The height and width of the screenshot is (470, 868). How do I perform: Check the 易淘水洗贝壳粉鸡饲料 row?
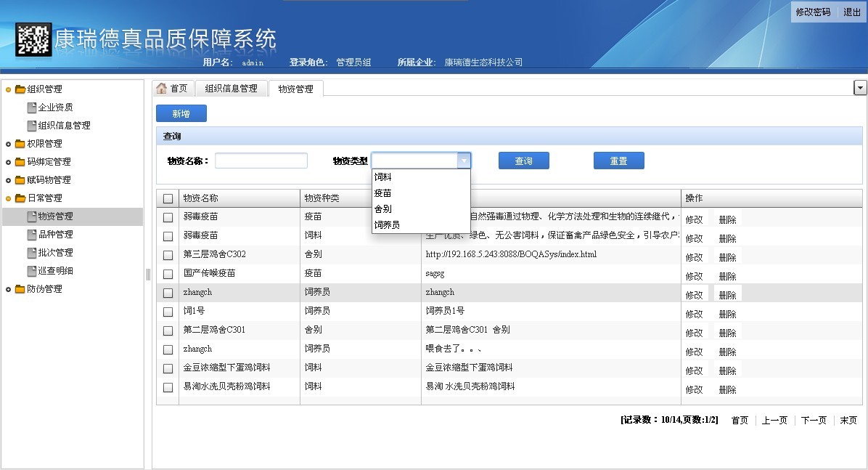[168, 387]
